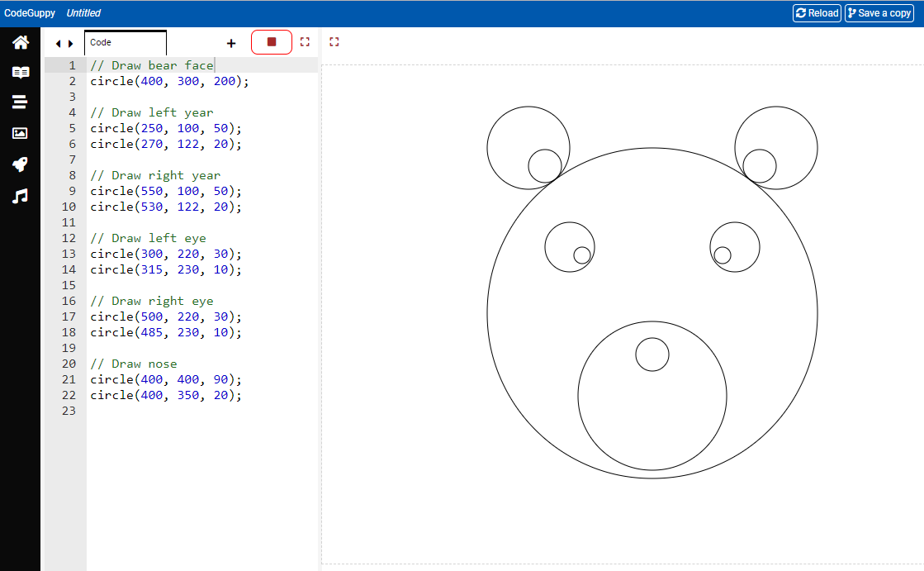
Task: Open the rocket projects icon in sidebar
Action: (x=20, y=164)
